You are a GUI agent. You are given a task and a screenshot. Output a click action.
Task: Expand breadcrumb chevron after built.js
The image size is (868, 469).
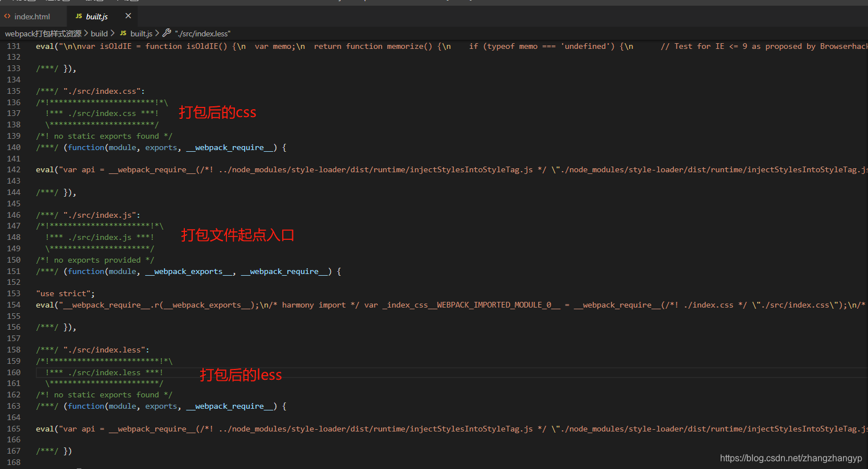[157, 34]
